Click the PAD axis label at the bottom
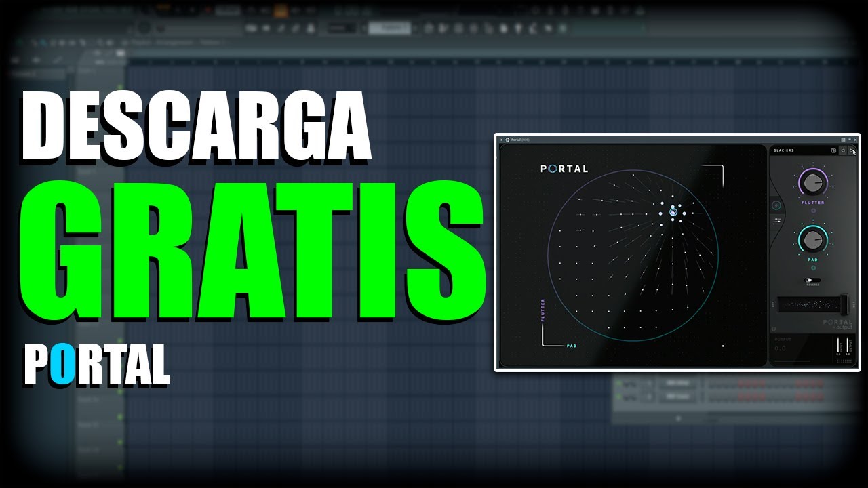Image resolution: width=868 pixels, height=488 pixels. coord(572,346)
